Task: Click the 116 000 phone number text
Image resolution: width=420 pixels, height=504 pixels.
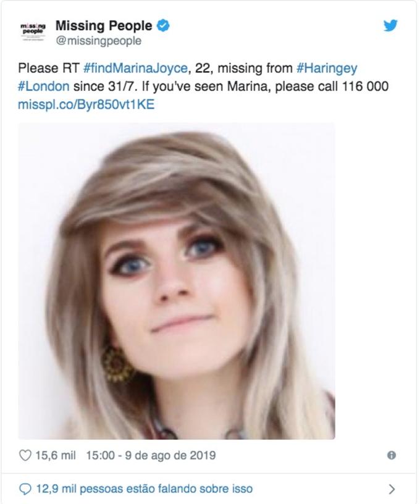Action: (x=365, y=86)
